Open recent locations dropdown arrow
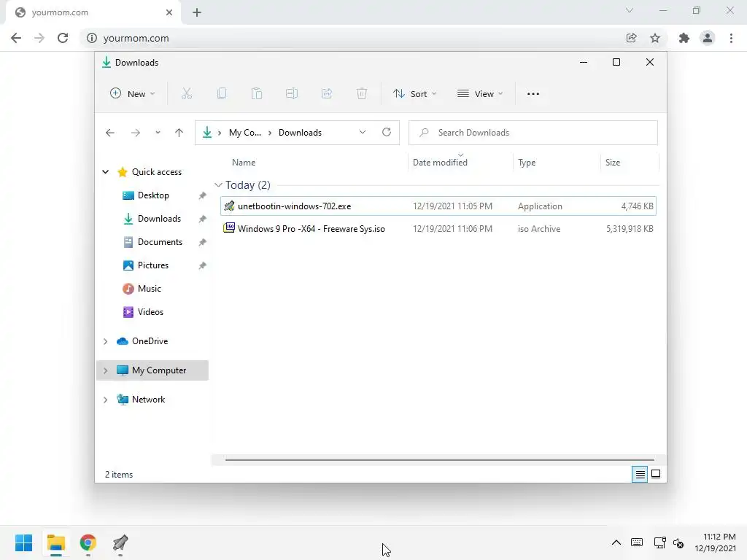Viewport: 747px width, 560px height. tap(158, 133)
